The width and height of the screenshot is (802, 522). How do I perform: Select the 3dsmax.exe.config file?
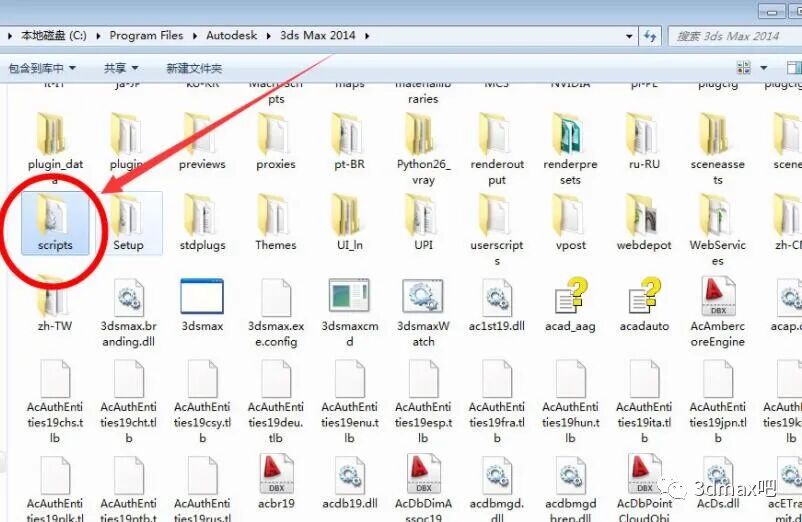click(276, 312)
